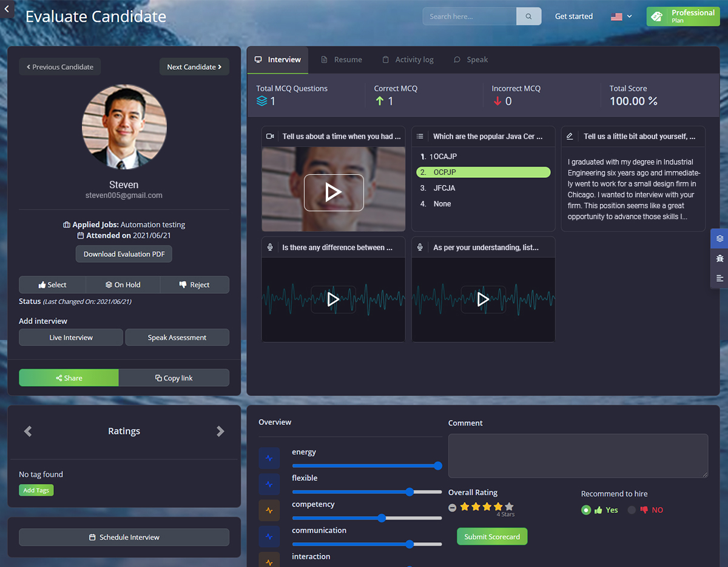Click the left arrow in Ratings panel

click(28, 431)
